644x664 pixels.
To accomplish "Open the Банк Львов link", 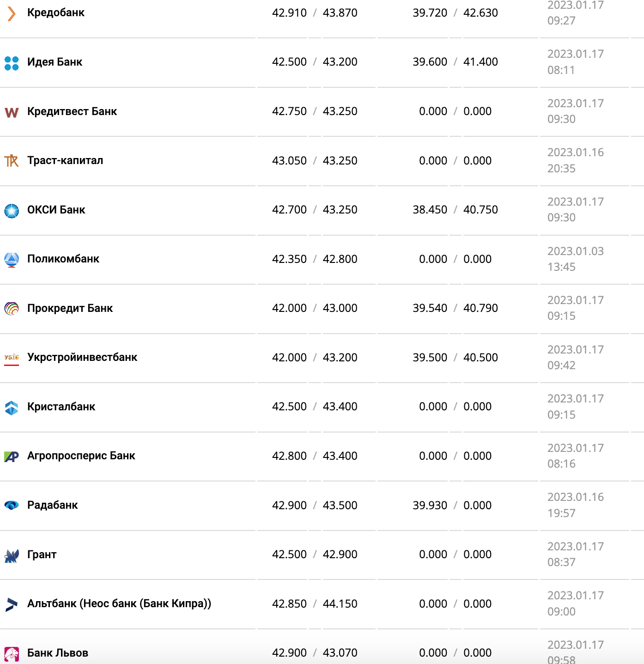I will (58, 653).
